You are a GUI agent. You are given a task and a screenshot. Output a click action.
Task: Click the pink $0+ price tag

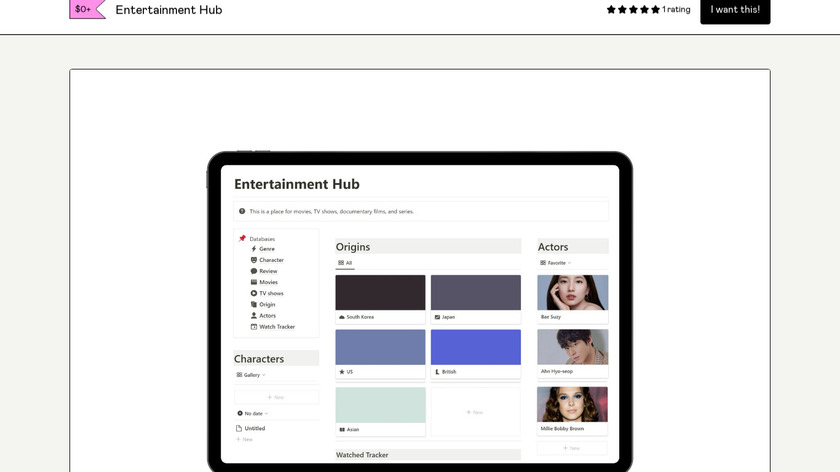(87, 9)
